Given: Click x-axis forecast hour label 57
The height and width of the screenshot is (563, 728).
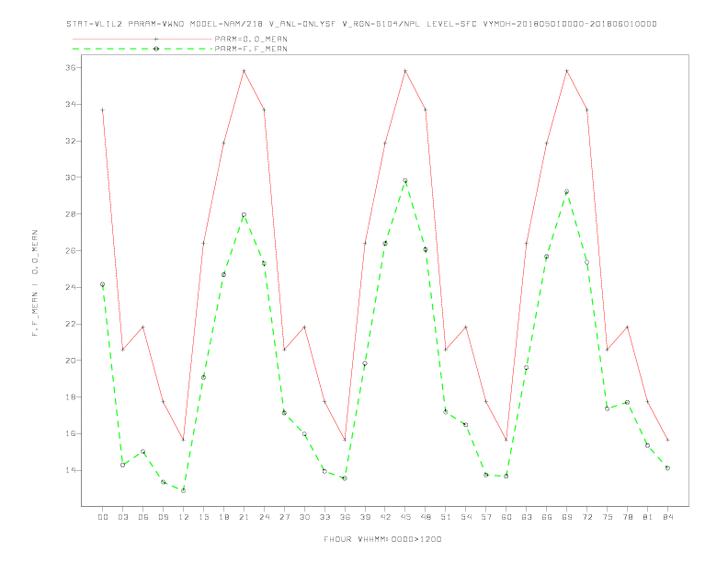Looking at the screenshot, I should point(486,517).
